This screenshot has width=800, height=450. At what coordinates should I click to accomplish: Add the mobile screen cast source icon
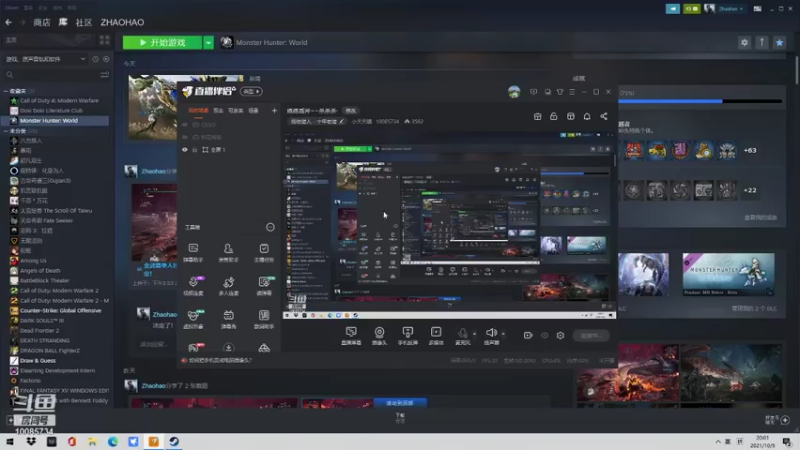(407, 336)
